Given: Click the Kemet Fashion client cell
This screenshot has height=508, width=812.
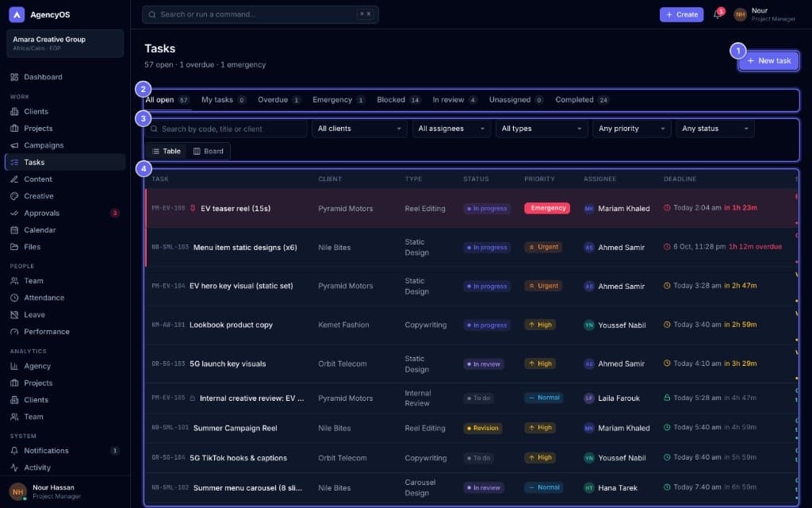Looking at the screenshot, I should click(343, 325).
